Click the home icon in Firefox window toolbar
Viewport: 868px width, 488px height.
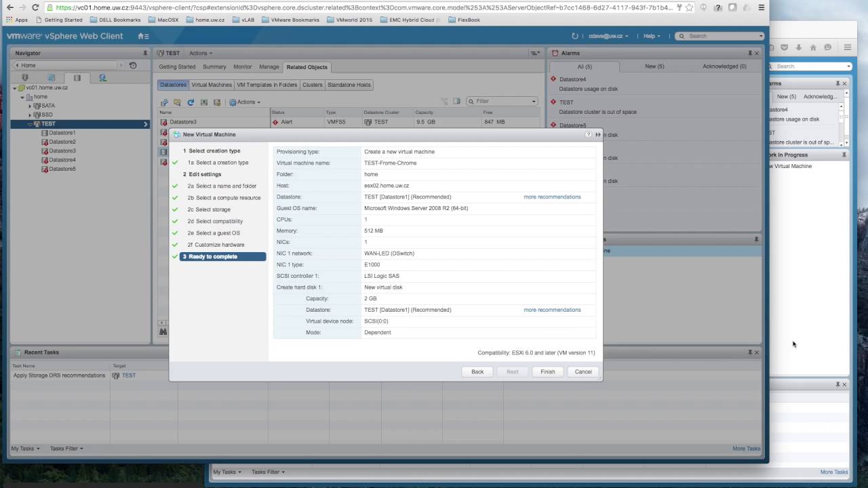click(813, 47)
